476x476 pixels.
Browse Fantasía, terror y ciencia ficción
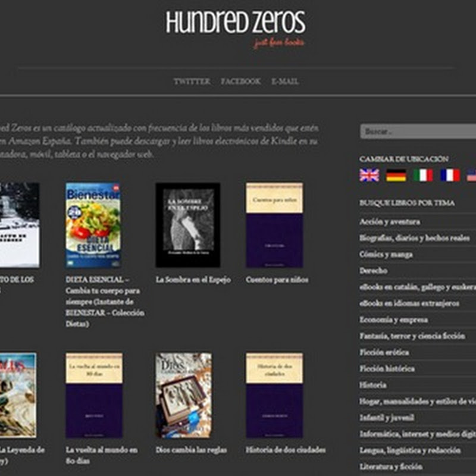click(x=412, y=336)
